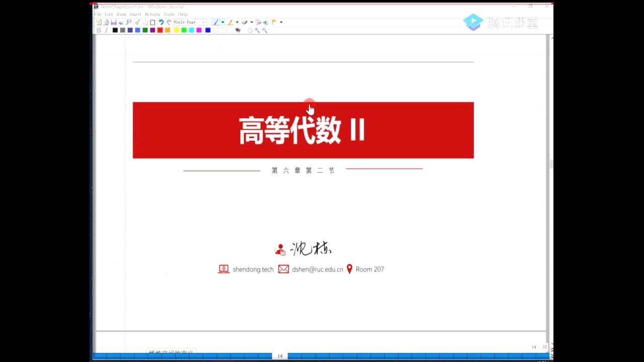Pick the gray ink color

[122, 30]
